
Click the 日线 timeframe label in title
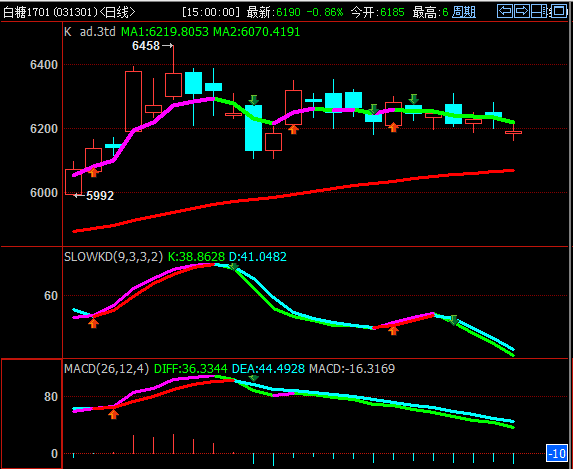(x=118, y=12)
